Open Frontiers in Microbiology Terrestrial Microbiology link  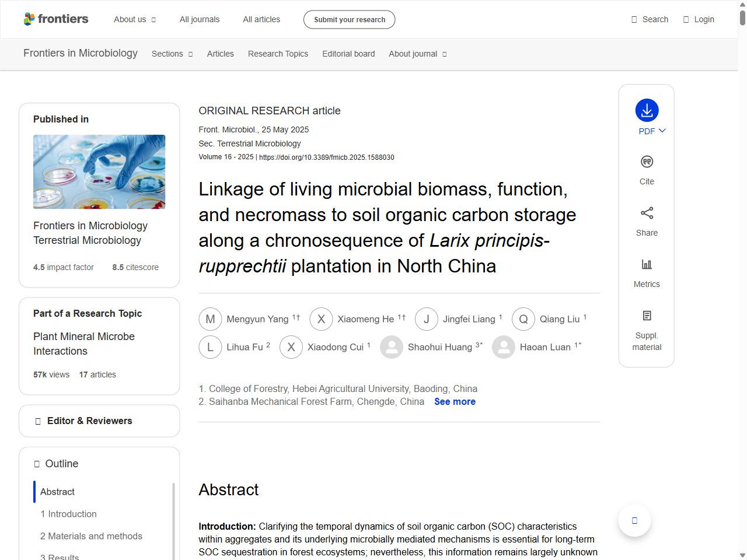click(90, 233)
